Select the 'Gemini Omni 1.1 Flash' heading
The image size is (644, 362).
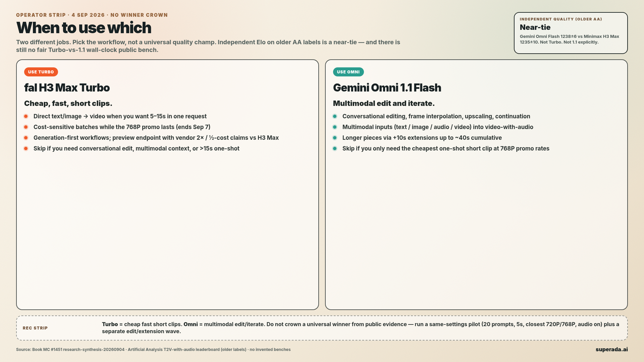[x=387, y=88]
